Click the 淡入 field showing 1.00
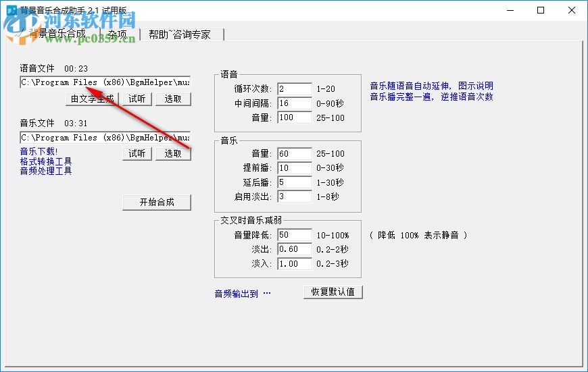This screenshot has height=372, width=588. click(x=295, y=263)
